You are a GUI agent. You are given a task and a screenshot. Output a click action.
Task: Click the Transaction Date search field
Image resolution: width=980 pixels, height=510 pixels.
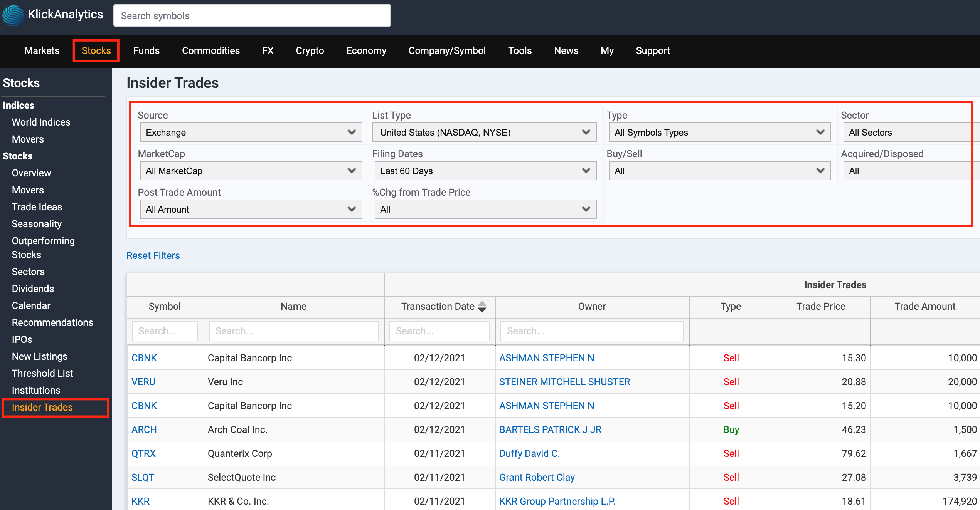(x=439, y=331)
